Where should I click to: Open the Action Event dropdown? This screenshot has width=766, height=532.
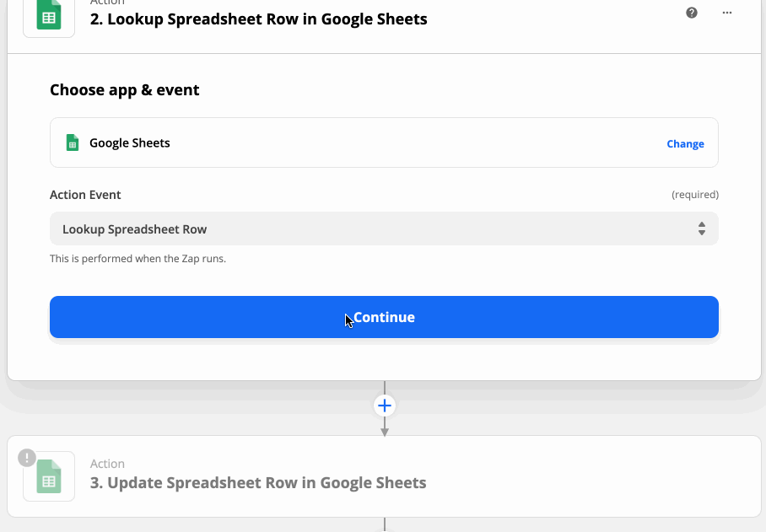[384, 229]
